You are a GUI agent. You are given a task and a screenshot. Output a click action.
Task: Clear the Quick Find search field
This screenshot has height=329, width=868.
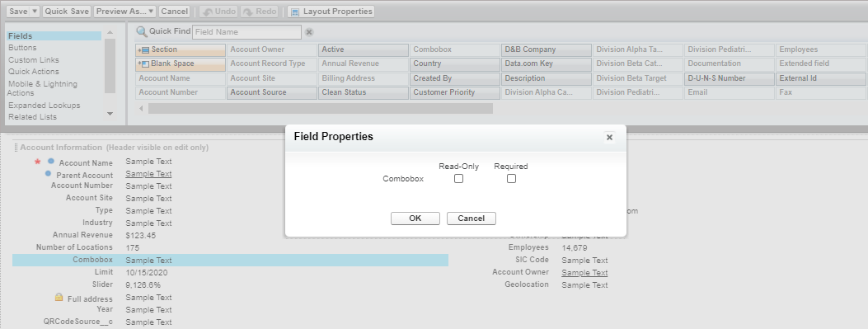309,32
